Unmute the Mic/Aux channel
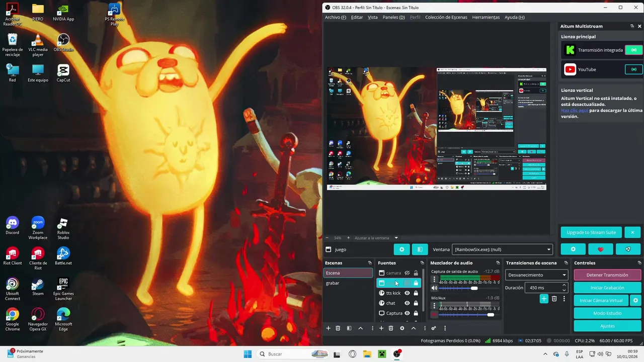Image resolution: width=644 pixels, height=362 pixels. point(435,315)
